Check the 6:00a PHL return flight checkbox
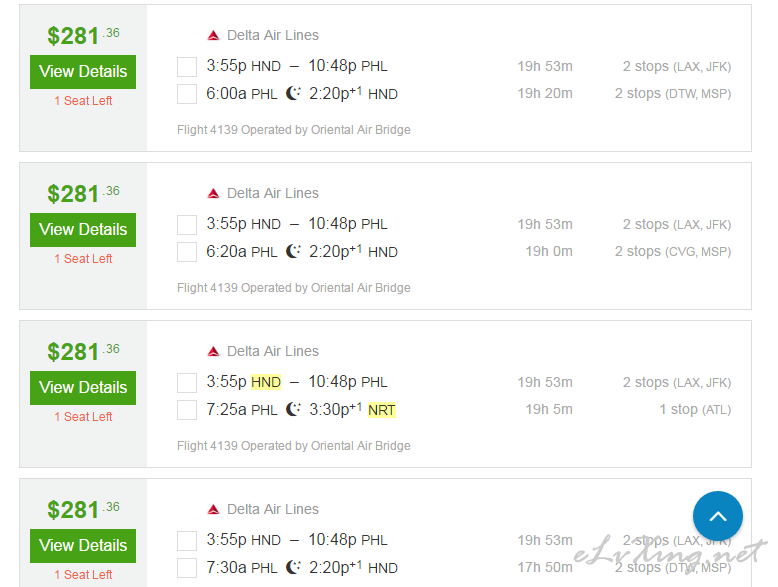 187,94
